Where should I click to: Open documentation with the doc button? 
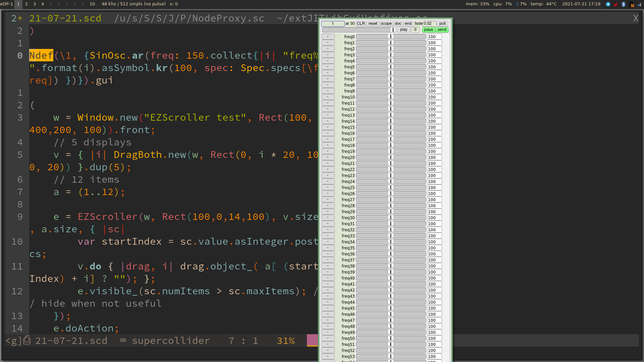398,23
